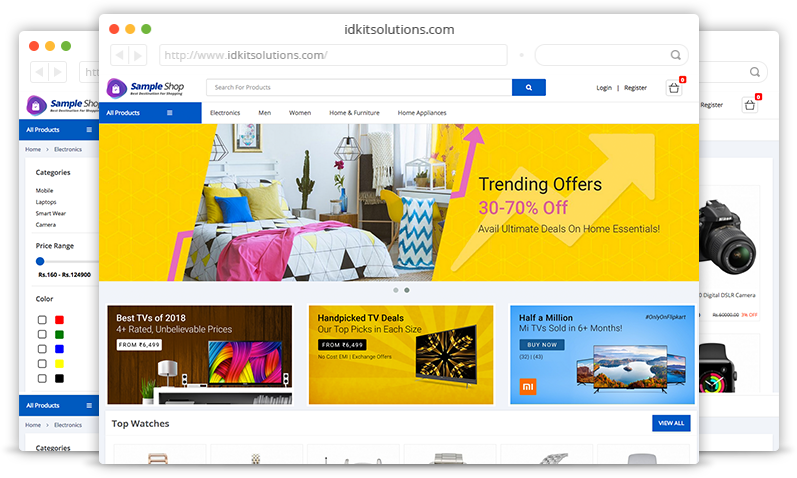Tick the green color checkbox
The width and height of the screenshot is (797, 478).
[x=42, y=334]
